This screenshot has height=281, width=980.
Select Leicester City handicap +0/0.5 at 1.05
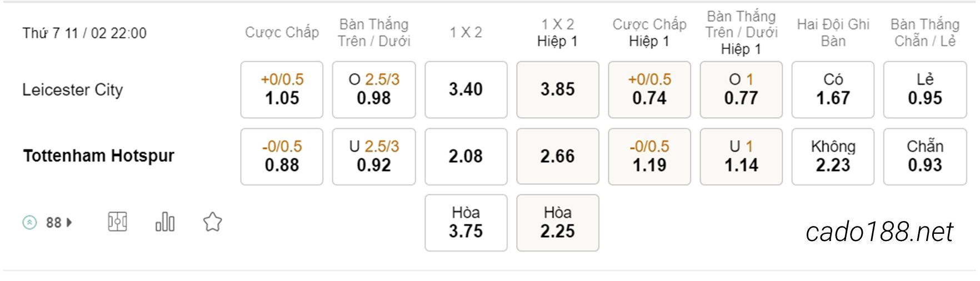point(282,89)
